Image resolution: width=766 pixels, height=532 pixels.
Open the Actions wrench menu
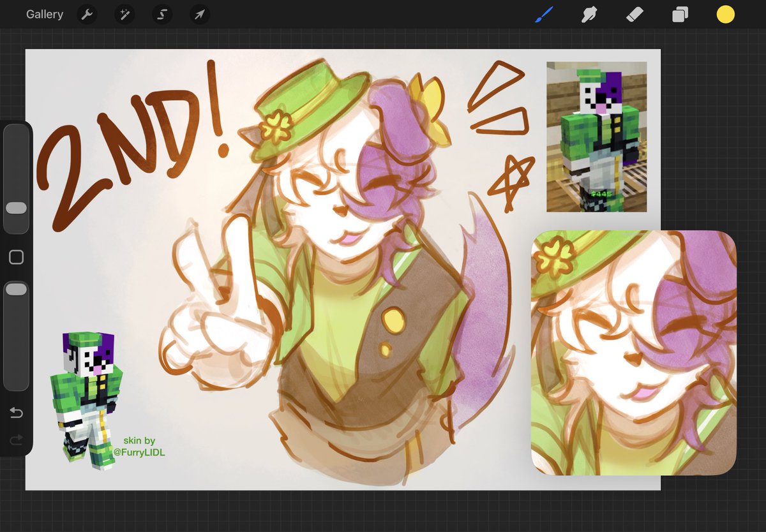87,15
